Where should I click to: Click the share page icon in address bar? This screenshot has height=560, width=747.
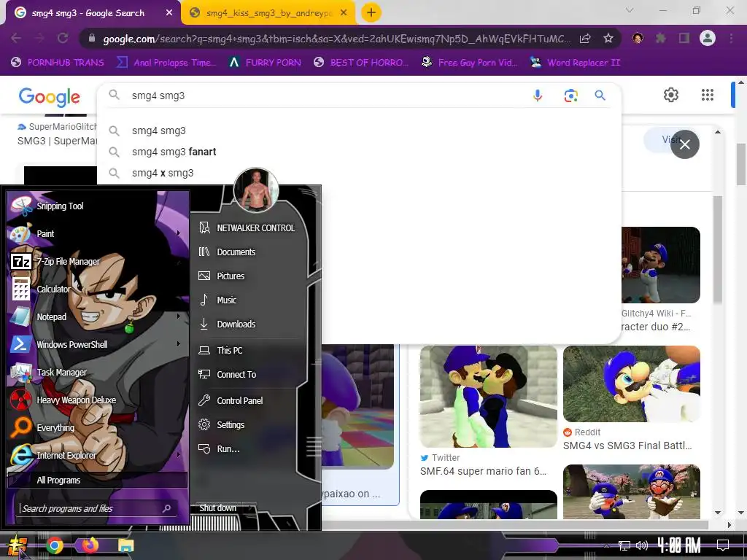(x=585, y=39)
